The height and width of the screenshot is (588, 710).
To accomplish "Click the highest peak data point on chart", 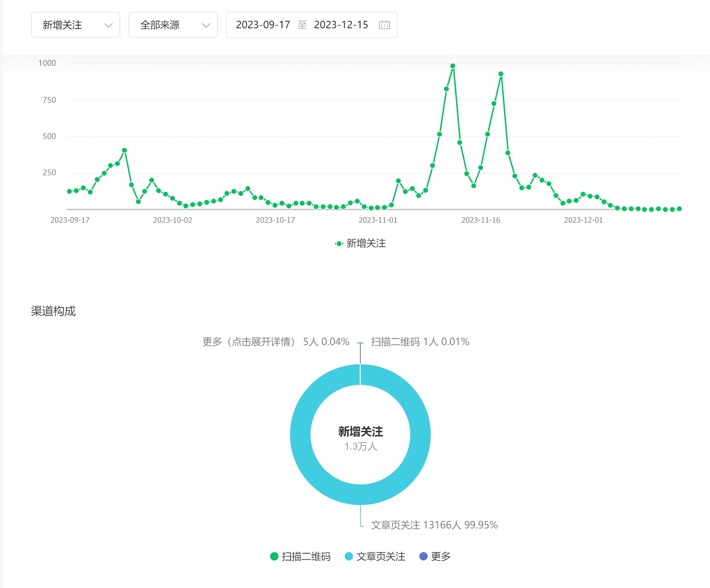I will click(453, 66).
